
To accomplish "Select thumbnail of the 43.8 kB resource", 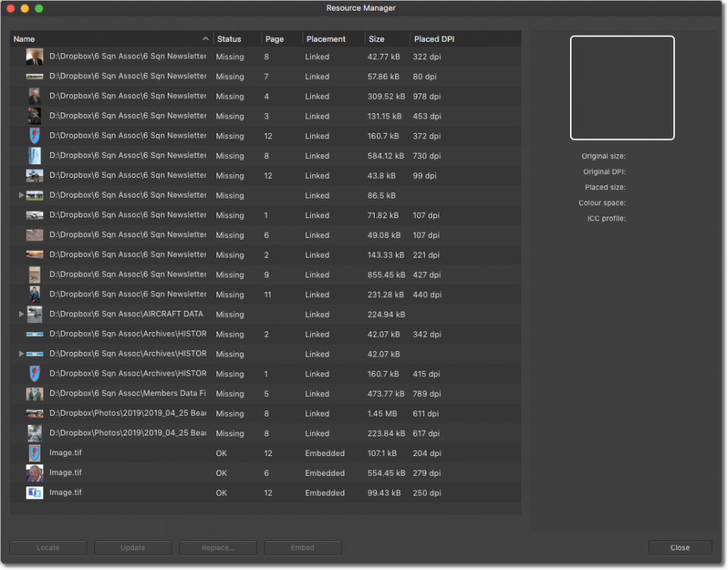I will [34, 176].
